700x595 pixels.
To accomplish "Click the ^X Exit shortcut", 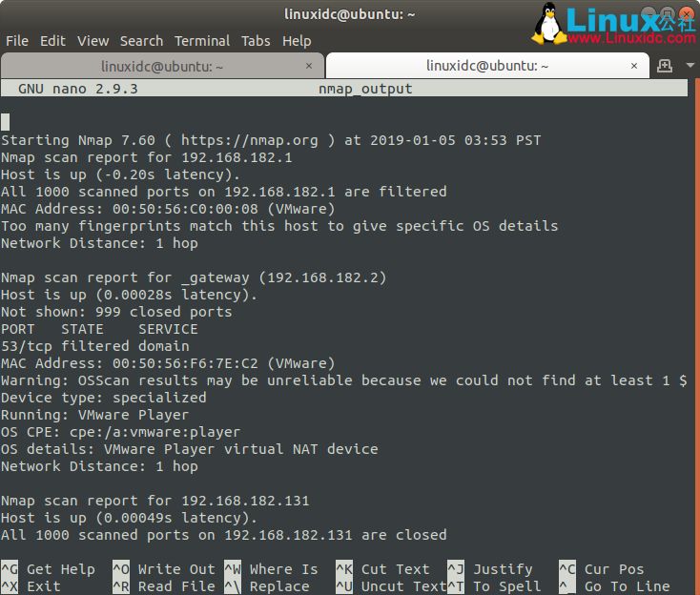I will (x=31, y=586).
